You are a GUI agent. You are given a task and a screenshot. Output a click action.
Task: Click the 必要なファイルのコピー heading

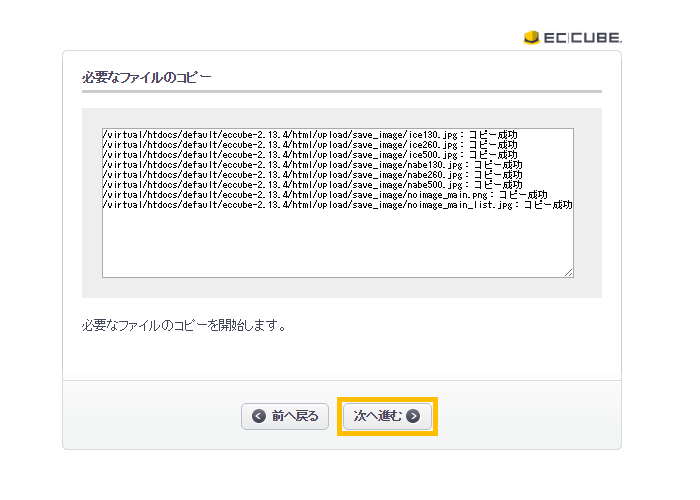pyautogui.click(x=147, y=77)
